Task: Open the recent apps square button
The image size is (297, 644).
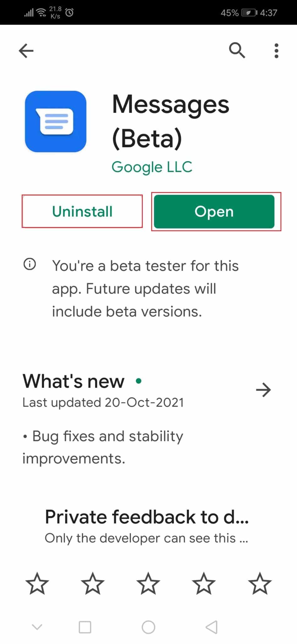Action: [85, 626]
